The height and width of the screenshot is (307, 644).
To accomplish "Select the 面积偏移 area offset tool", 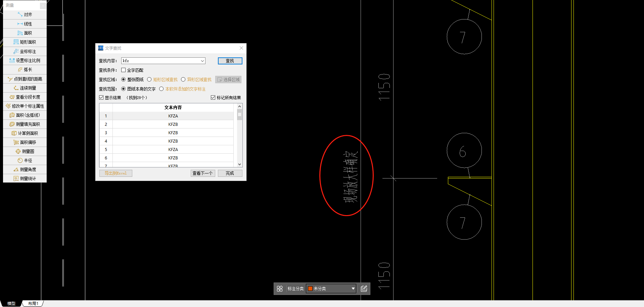I will pyautogui.click(x=25, y=142).
